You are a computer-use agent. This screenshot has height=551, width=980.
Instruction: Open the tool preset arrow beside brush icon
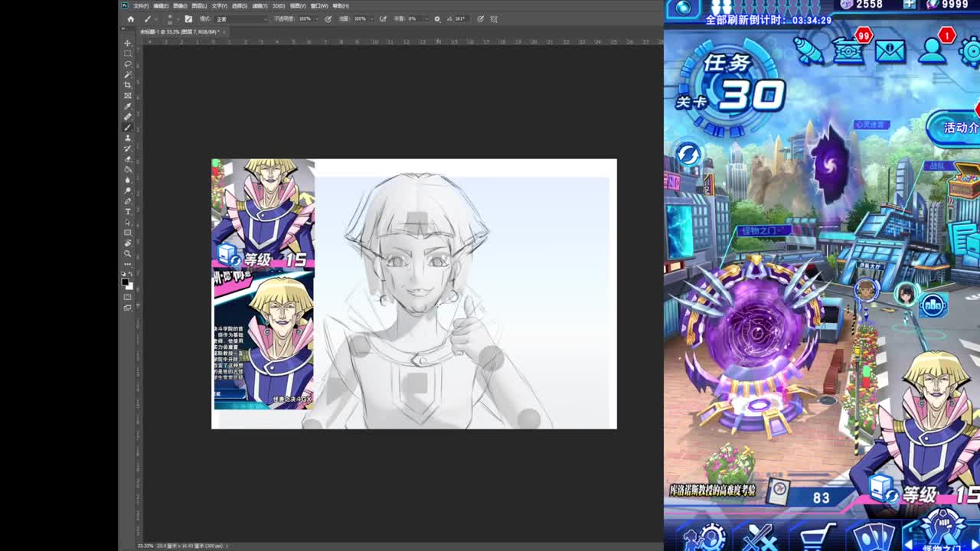coord(156,19)
